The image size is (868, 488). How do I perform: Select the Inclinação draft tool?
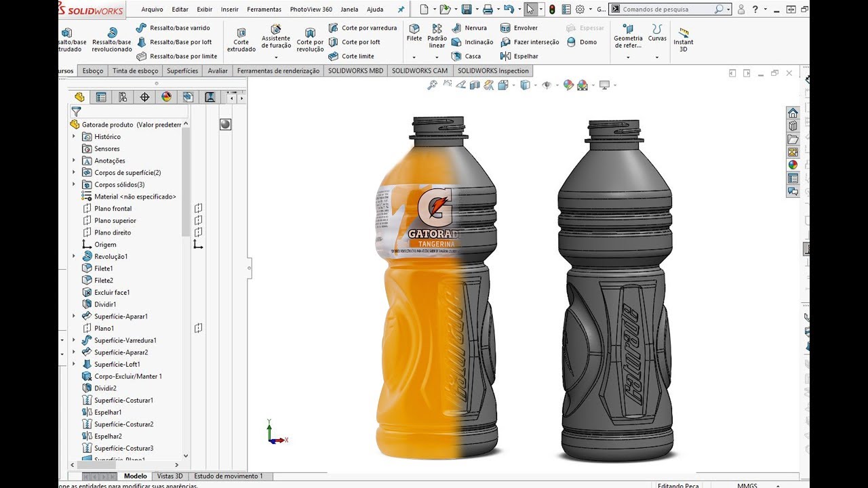473,42
